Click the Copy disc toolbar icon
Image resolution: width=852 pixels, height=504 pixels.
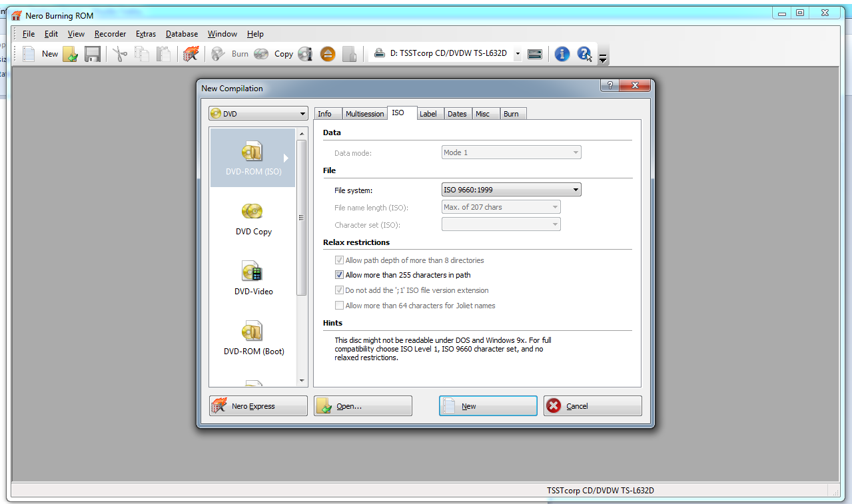[261, 54]
